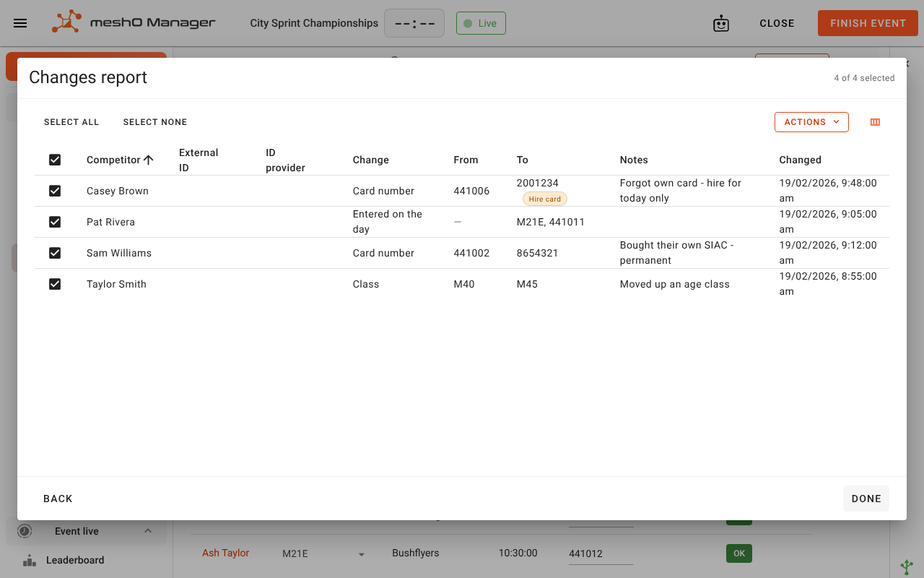924x578 pixels.
Task: Uncheck Pat Rivera's row checkbox
Action: [55, 222]
